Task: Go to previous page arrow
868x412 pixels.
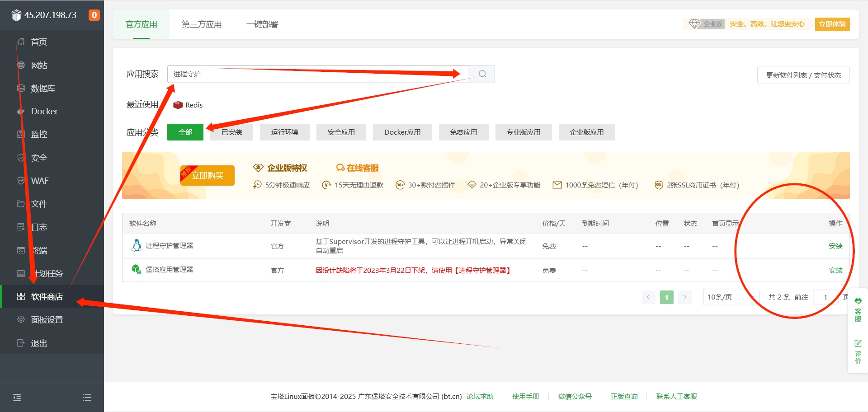Action: click(648, 297)
